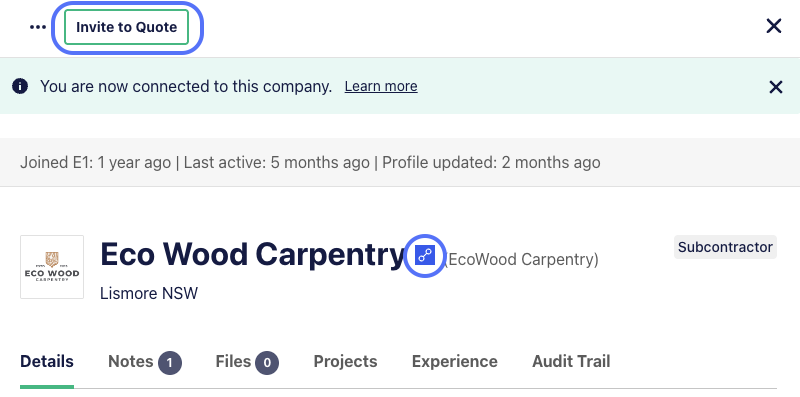Screen dimensions: 800x397
Task: Click the Files count badge showing 0
Action: (x=267, y=363)
